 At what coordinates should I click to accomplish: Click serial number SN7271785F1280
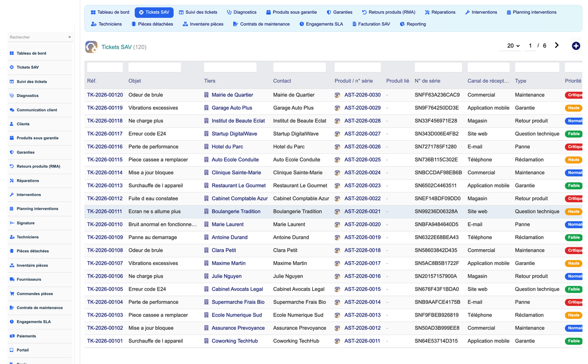click(x=436, y=146)
